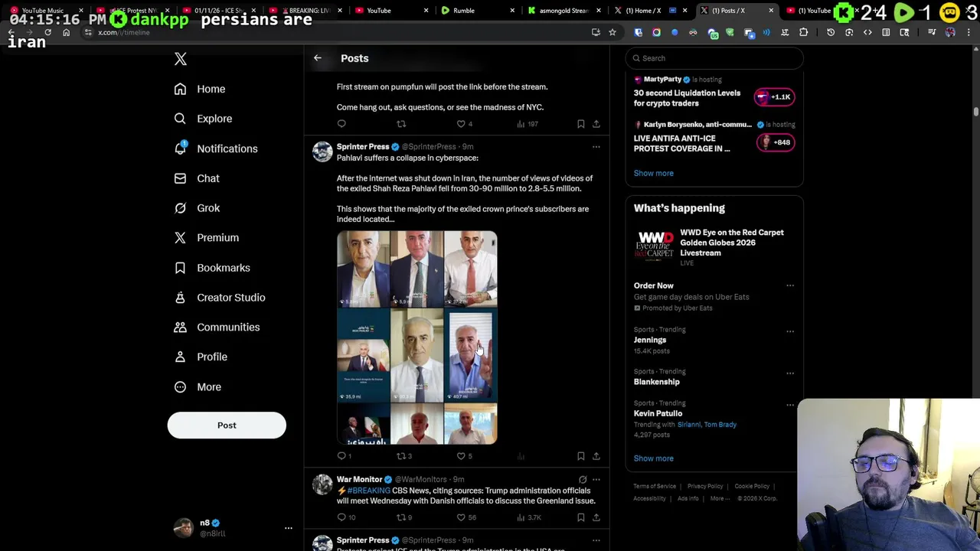Screen dimensions: 980x551
Task: View analytics of the War Monitor post
Action: click(529, 517)
